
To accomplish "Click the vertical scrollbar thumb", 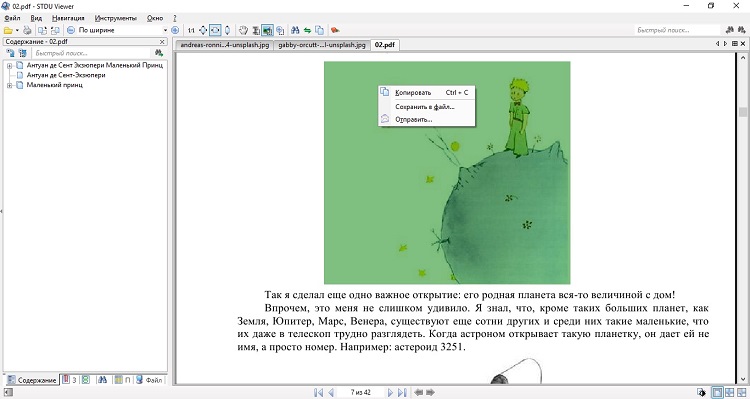I will [x=742, y=112].
